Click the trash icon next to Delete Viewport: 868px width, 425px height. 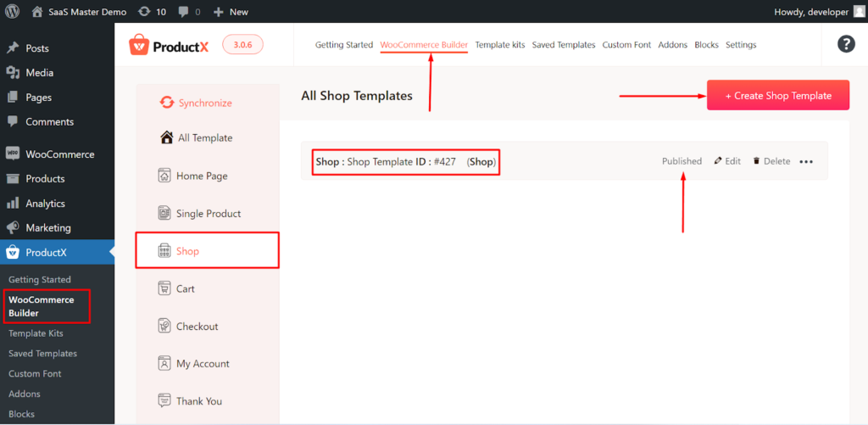(x=756, y=161)
